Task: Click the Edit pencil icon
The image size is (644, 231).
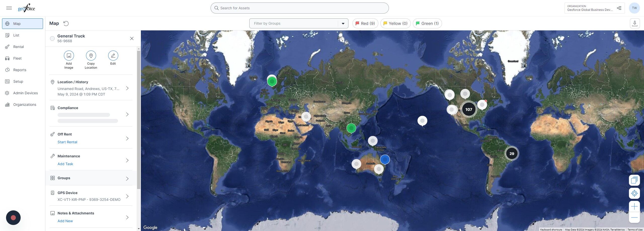Action: [113, 56]
